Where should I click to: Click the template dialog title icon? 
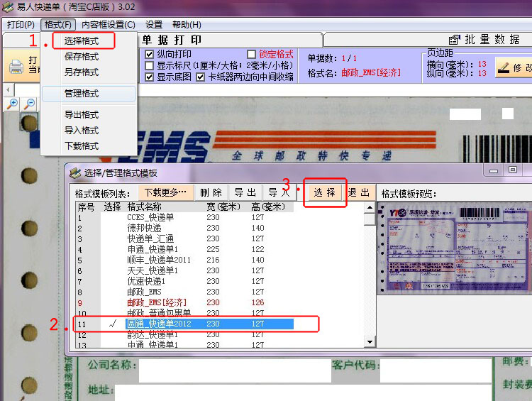pos(75,173)
